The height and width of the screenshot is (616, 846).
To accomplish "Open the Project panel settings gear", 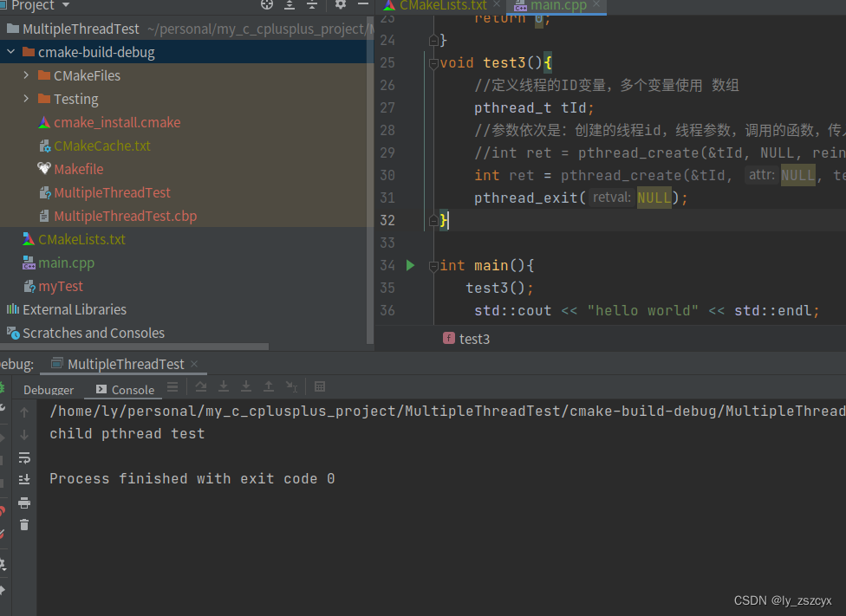I will point(340,5).
